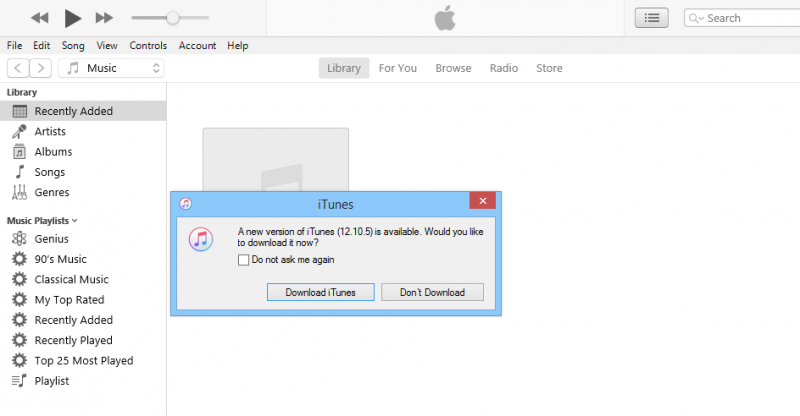
Task: Click the Apple logo in the display area
Action: point(445,18)
